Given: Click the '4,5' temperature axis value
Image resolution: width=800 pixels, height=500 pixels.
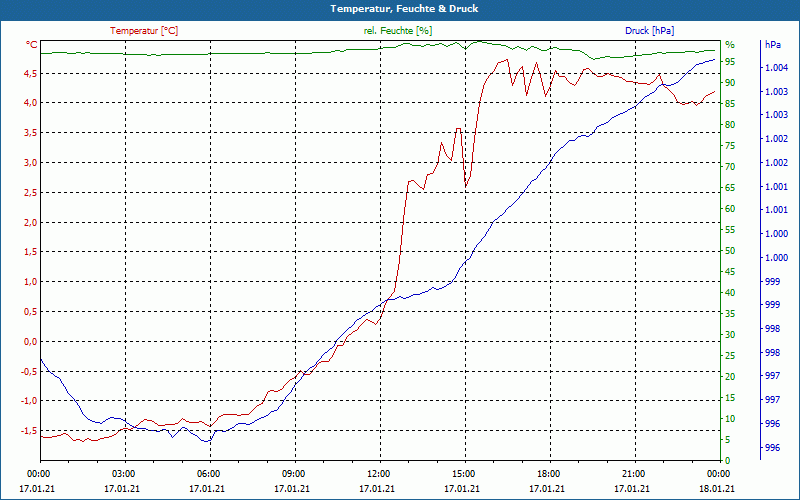Looking at the screenshot, I should point(31,73).
